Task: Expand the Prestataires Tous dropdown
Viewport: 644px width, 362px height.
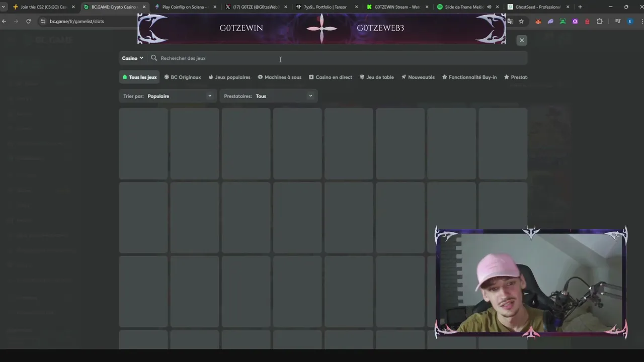Action: (269, 96)
